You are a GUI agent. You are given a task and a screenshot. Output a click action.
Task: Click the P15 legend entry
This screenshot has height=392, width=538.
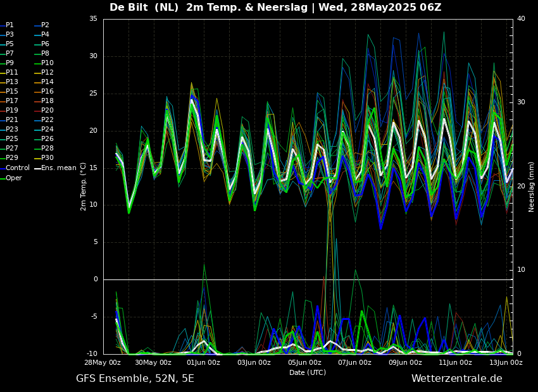coord(12,92)
